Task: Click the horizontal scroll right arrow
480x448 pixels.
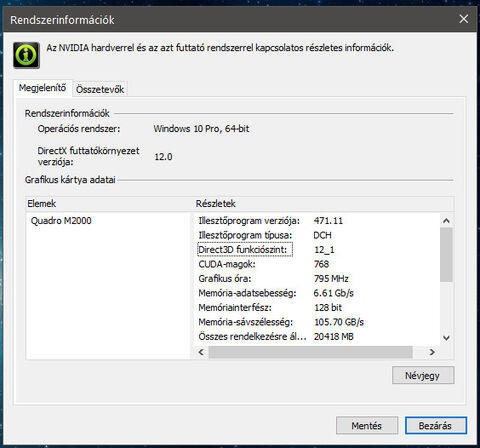Action: (432, 352)
